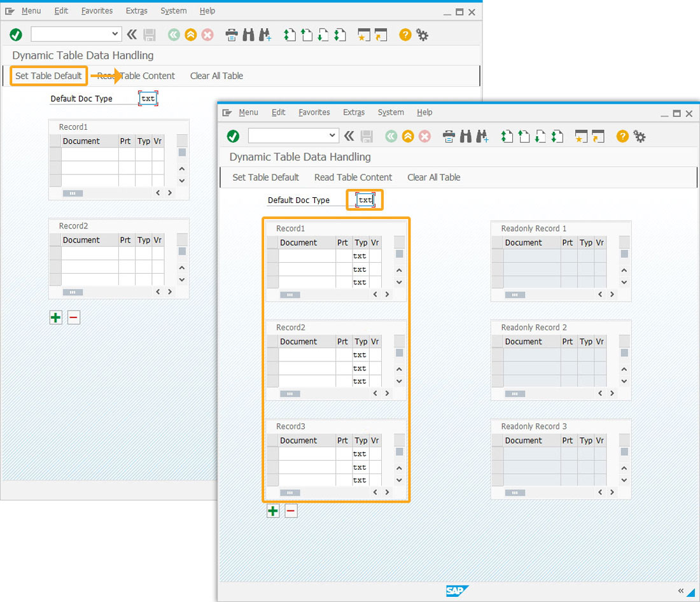Click the New Session star-window icon in front window
Image resolution: width=700 pixels, height=602 pixels.
pyautogui.click(x=581, y=136)
